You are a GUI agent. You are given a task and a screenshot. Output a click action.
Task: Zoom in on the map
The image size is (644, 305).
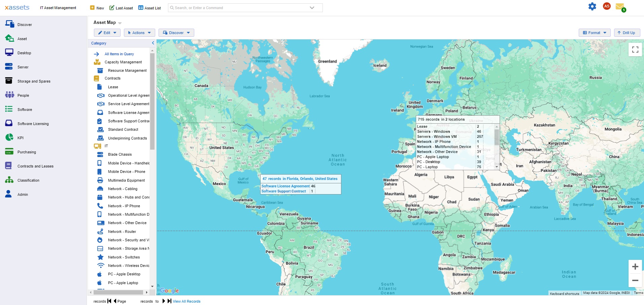pyautogui.click(x=635, y=267)
